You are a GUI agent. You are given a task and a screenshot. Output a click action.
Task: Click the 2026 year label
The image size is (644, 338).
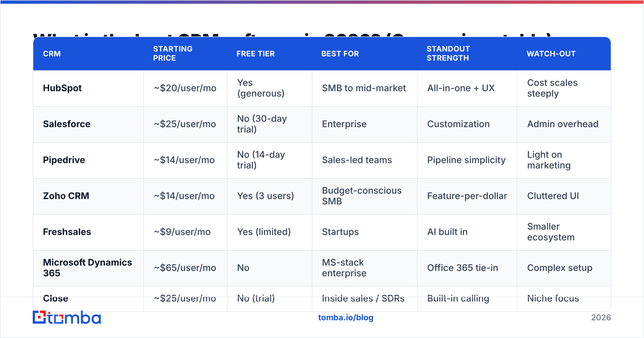click(x=601, y=318)
